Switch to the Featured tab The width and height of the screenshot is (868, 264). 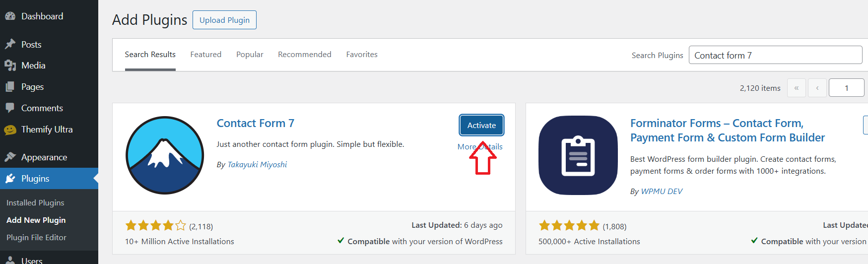(205, 55)
